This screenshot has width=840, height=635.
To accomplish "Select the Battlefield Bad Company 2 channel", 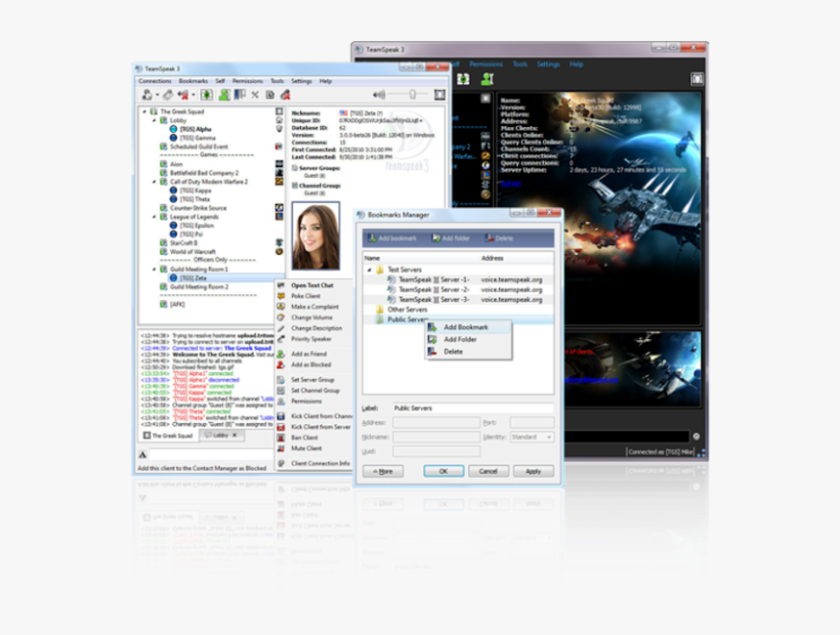I will coord(204,173).
